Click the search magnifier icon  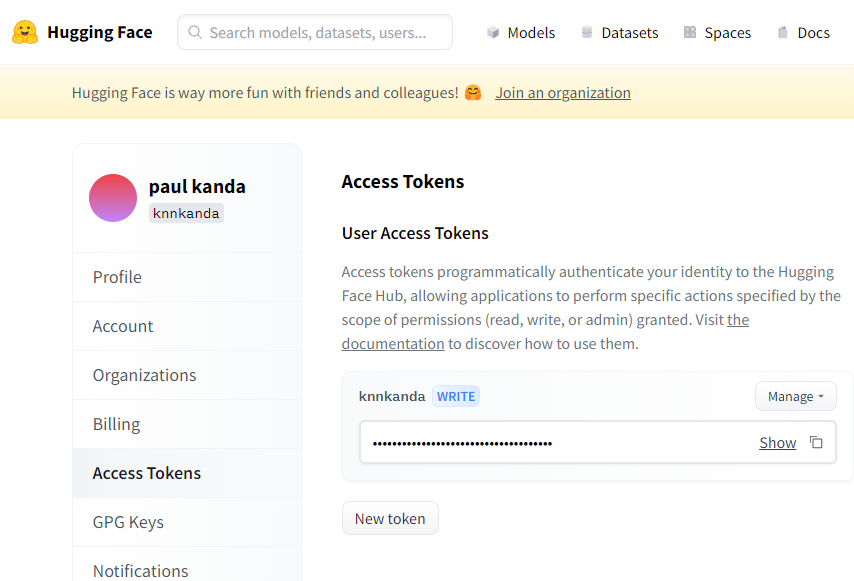click(x=195, y=32)
